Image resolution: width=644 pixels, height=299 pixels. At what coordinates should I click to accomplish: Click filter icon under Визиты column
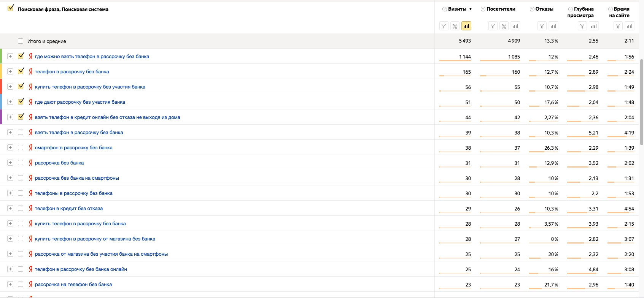[x=444, y=26]
